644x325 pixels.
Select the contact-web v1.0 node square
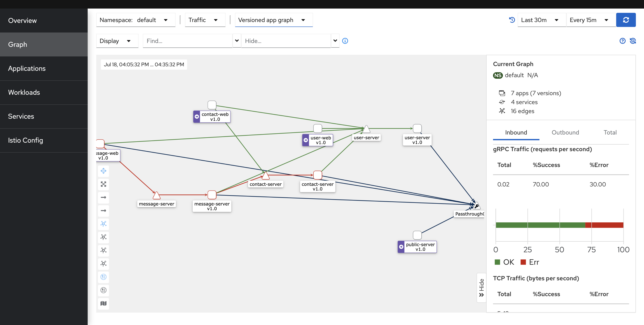click(212, 105)
